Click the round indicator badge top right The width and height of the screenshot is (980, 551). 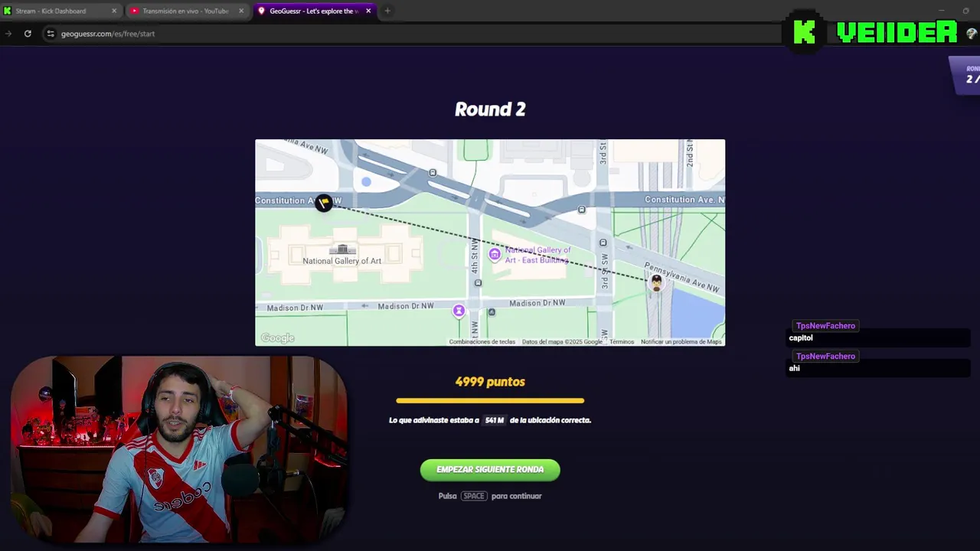click(966, 75)
